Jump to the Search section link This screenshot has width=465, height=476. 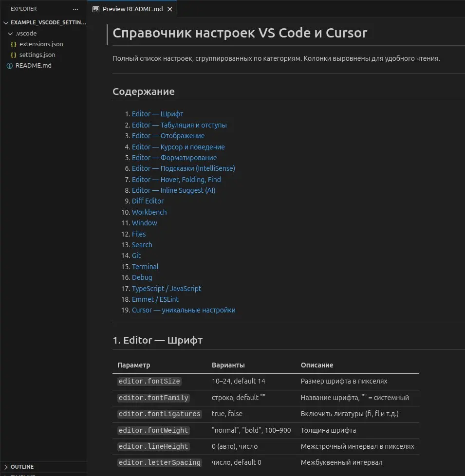142,245
